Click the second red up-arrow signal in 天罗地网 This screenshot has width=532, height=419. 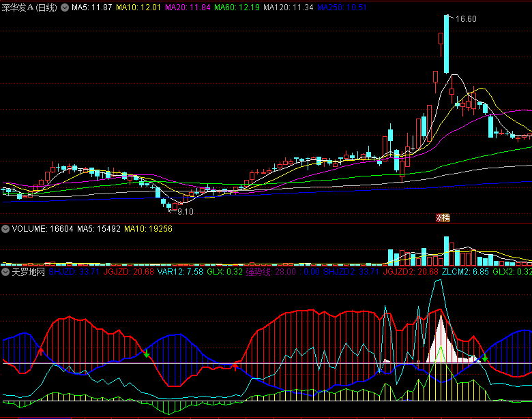[x=235, y=367]
